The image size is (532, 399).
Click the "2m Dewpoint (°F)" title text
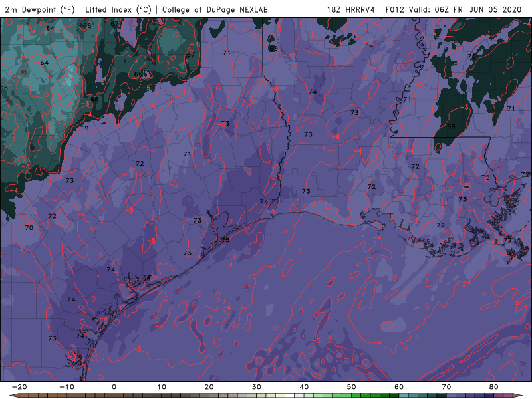(40, 9)
